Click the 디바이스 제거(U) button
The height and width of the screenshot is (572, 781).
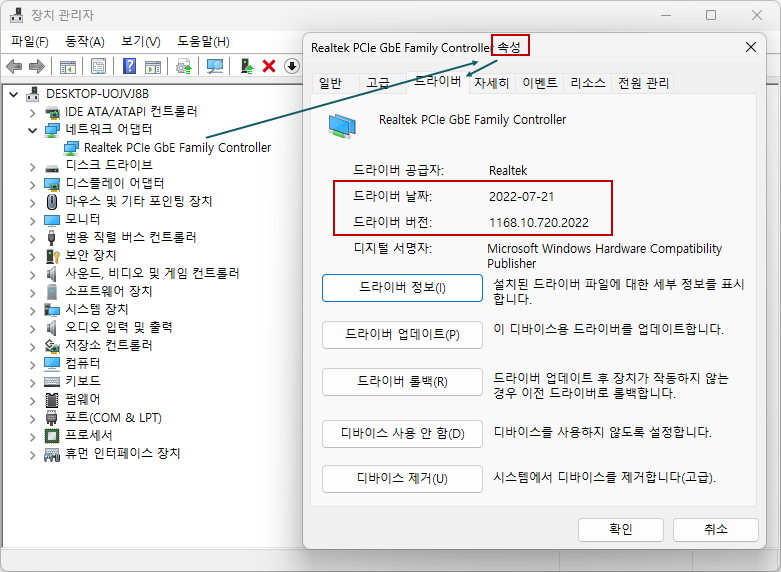point(402,479)
